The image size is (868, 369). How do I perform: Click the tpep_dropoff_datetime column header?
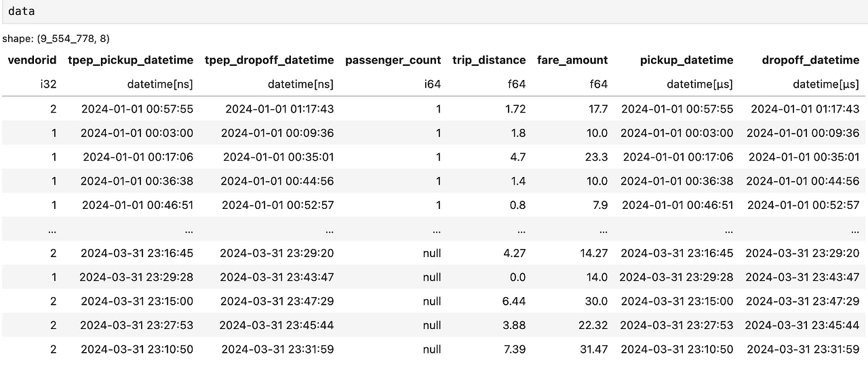pos(269,60)
